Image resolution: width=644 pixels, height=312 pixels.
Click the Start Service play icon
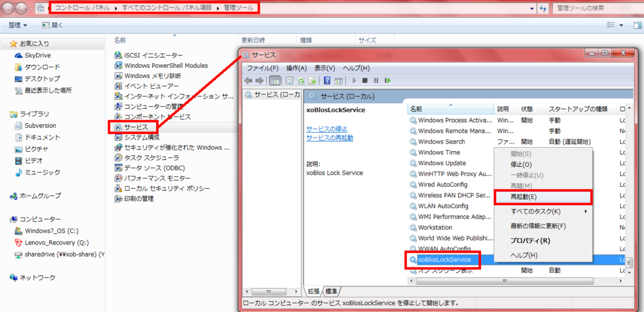click(354, 81)
